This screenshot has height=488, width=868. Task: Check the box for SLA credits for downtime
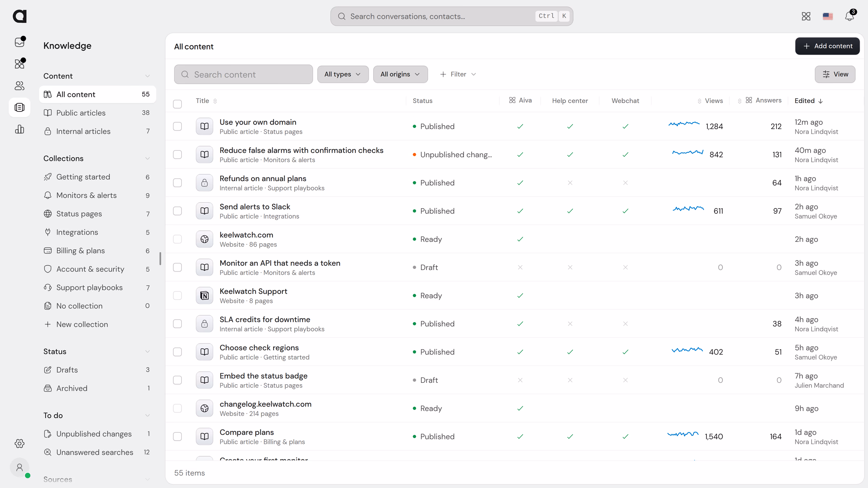tap(177, 324)
